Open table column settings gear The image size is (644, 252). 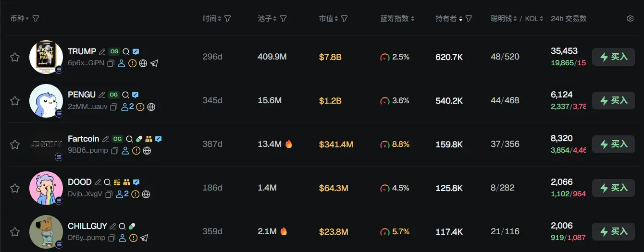coord(630,19)
